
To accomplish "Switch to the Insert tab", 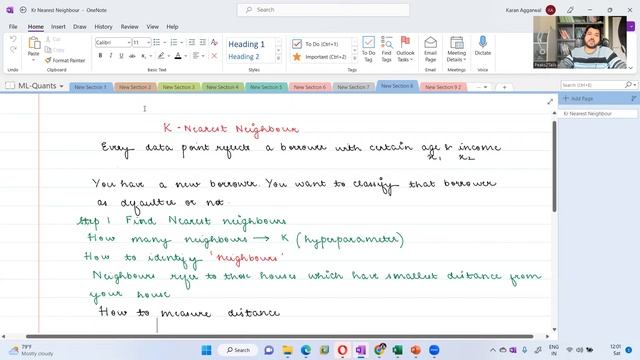I will 58,27.
